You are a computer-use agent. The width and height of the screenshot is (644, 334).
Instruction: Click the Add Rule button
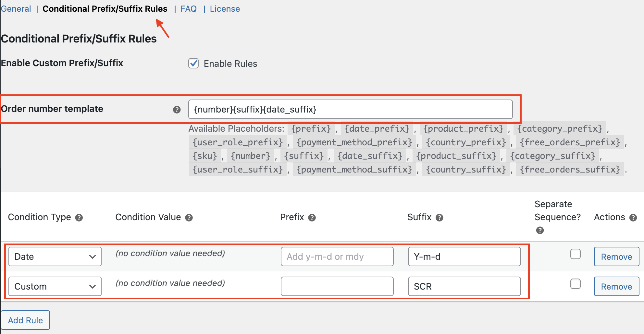coord(25,320)
